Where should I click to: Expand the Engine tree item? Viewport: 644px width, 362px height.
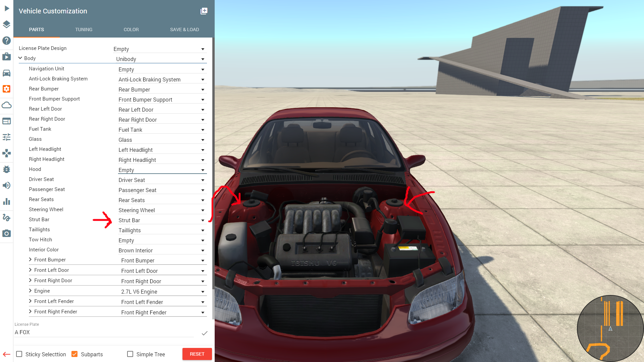(31, 291)
